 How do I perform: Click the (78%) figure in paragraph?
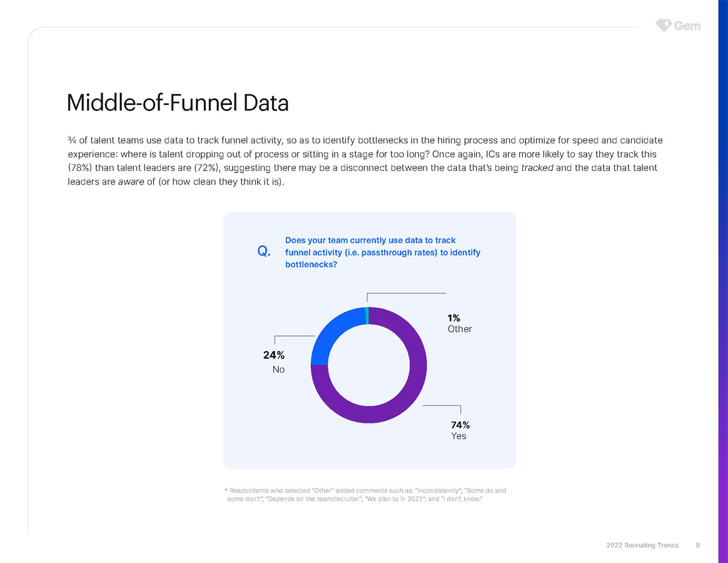point(81,168)
